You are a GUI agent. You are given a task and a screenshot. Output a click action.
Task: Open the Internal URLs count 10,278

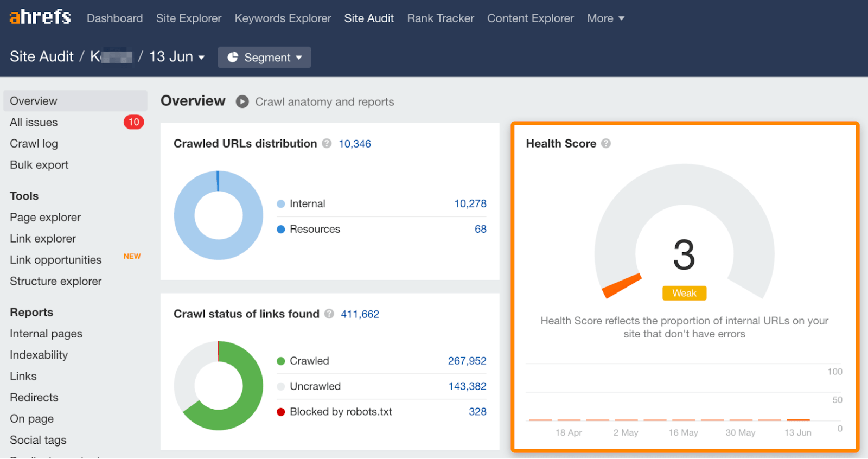pyautogui.click(x=470, y=203)
